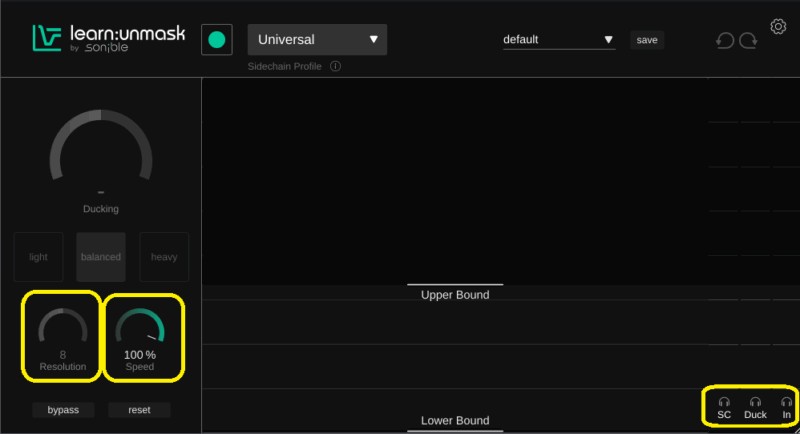Click the Speed knob
Image resolution: width=800 pixels, height=434 pixels.
(140, 329)
